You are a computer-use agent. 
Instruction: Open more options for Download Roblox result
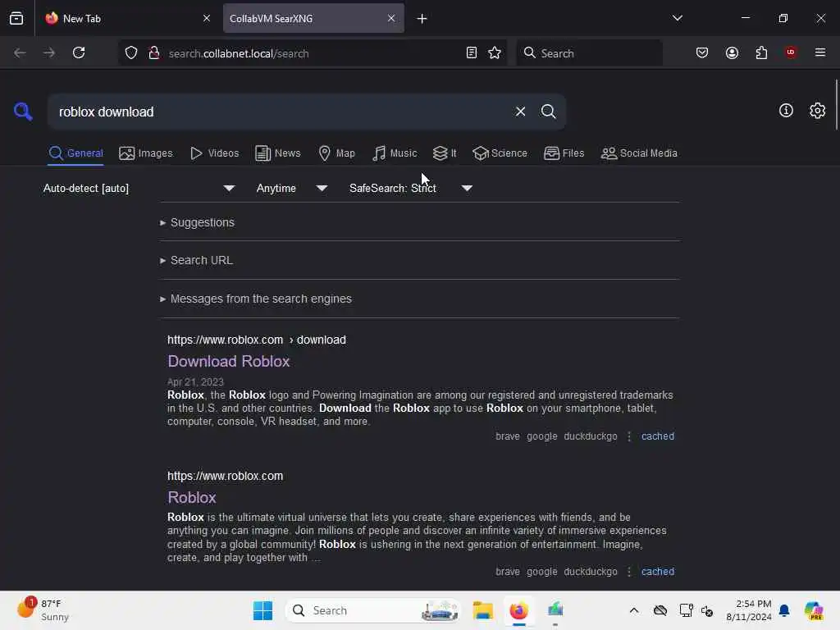[629, 436]
